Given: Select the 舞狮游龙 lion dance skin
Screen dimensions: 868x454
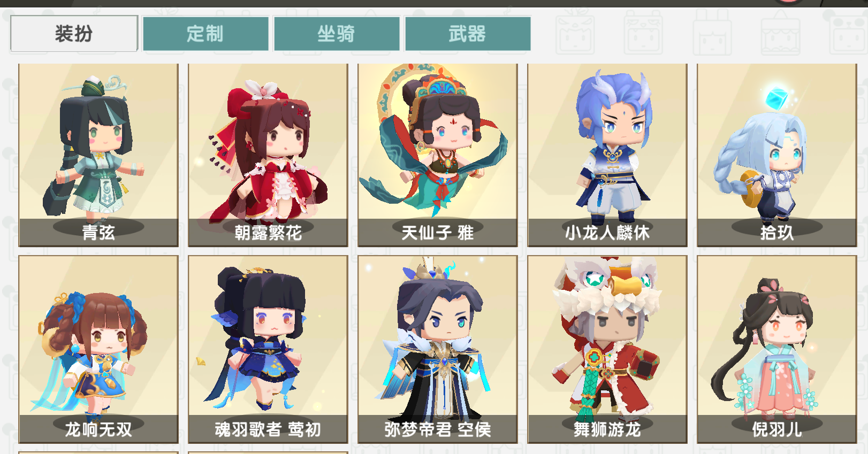Looking at the screenshot, I should pyautogui.click(x=607, y=349).
